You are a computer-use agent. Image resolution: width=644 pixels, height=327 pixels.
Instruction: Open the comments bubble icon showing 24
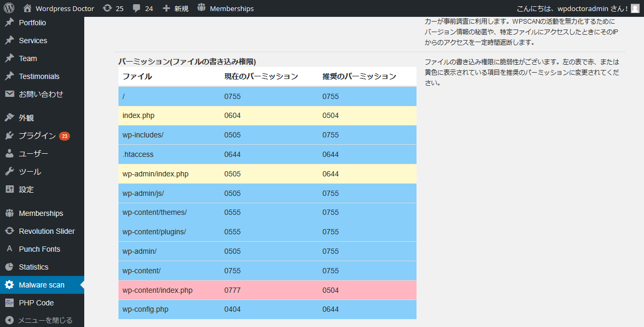pyautogui.click(x=137, y=8)
